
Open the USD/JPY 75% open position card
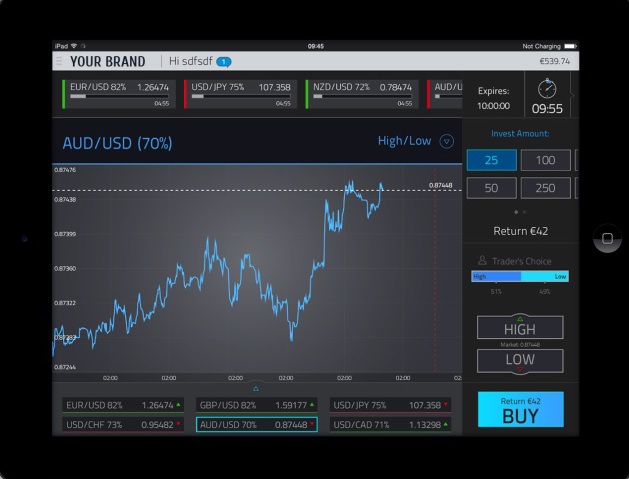[240, 93]
